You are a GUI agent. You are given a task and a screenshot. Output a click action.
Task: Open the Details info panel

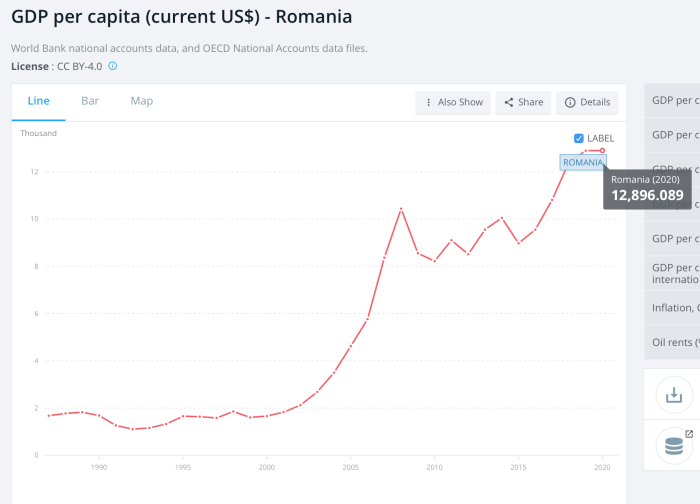pyautogui.click(x=587, y=102)
